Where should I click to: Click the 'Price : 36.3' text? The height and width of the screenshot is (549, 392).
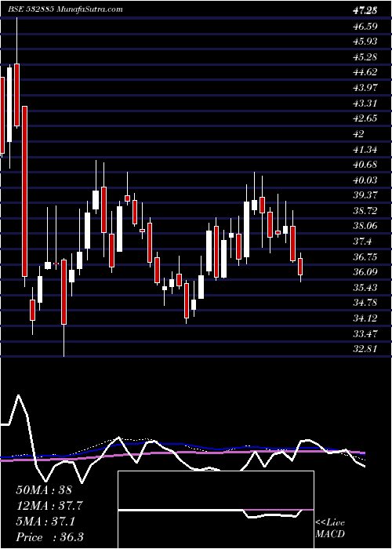pos(49,537)
